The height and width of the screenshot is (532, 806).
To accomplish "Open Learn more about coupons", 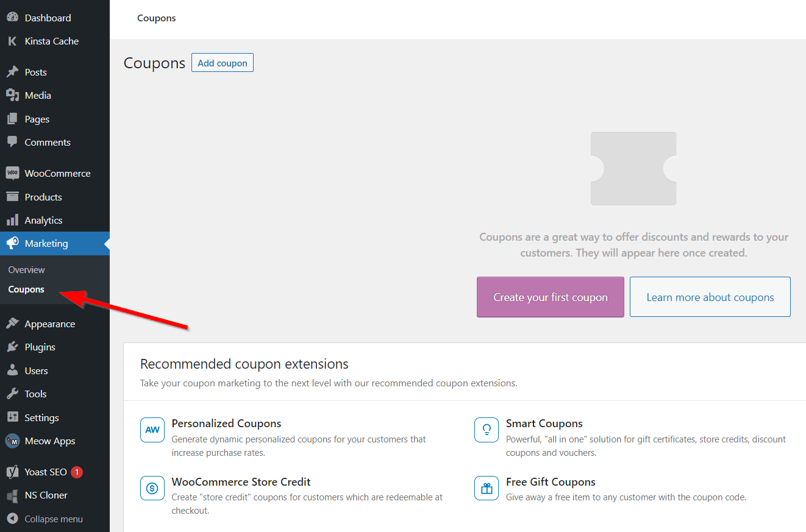I will coord(710,297).
